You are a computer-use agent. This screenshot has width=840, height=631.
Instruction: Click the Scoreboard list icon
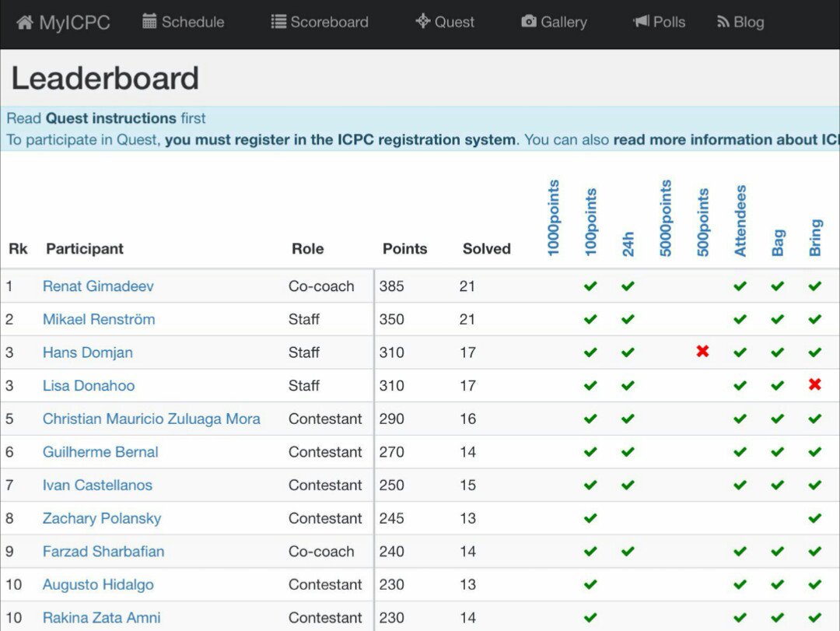[278, 22]
